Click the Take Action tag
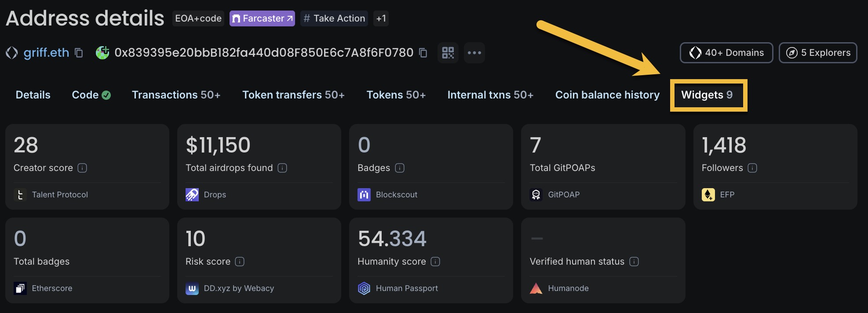The height and width of the screenshot is (313, 868). (x=334, y=18)
